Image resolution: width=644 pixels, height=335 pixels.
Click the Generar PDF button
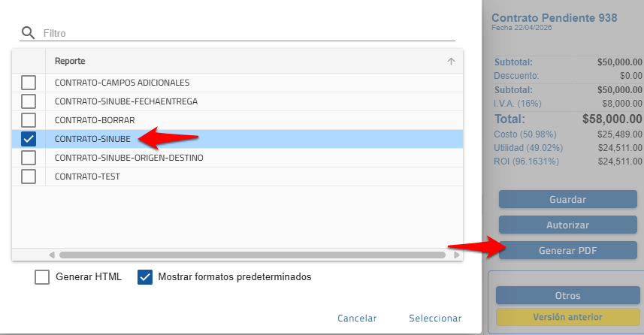tap(567, 250)
